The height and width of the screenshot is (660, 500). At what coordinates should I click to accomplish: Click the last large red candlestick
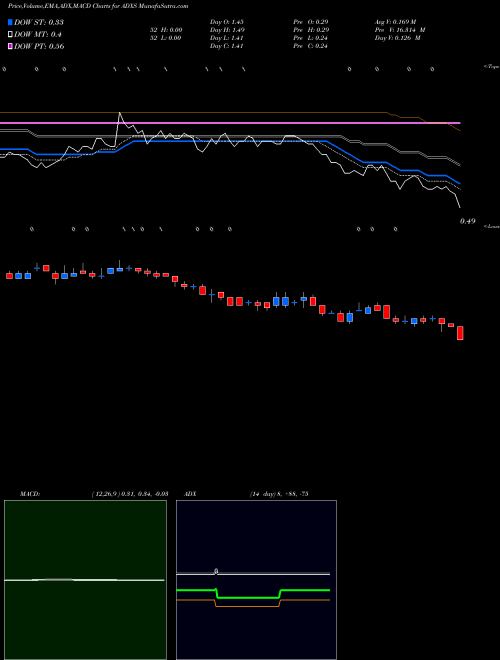(x=460, y=333)
